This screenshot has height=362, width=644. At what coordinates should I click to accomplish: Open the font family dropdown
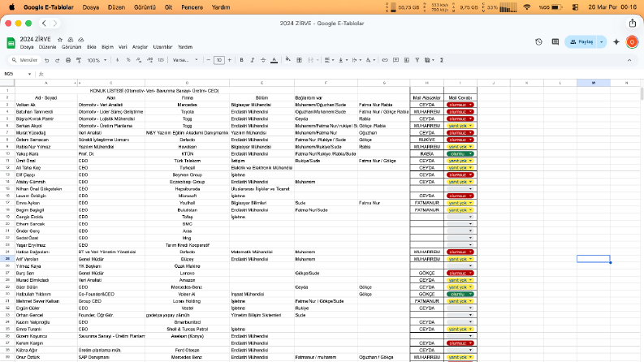185,60
